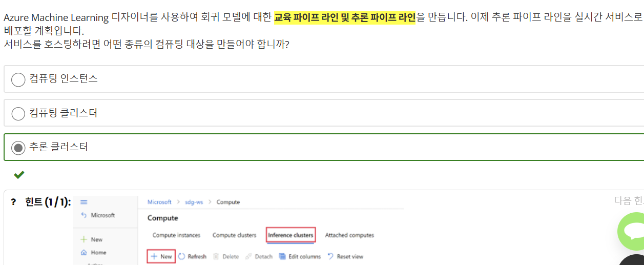Open the Compute clusters tab
644x265 pixels.
click(x=234, y=235)
